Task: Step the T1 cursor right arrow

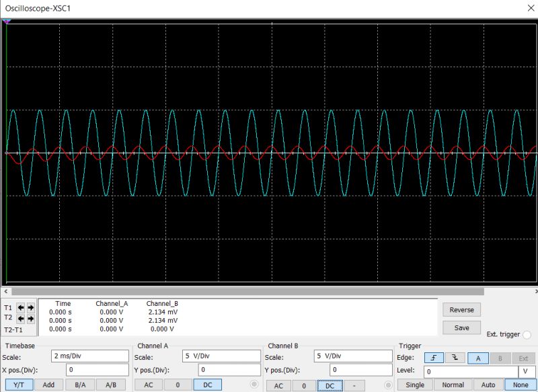Action: (x=30, y=307)
